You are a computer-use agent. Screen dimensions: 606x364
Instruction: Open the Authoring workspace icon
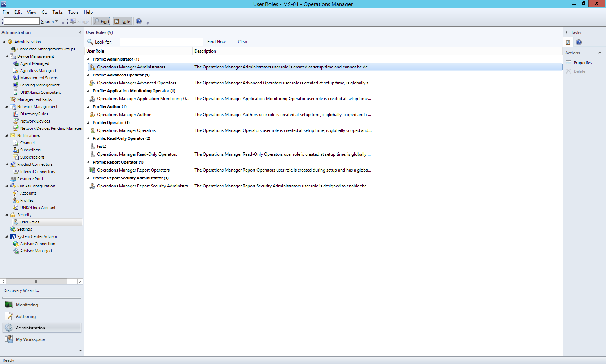9,316
